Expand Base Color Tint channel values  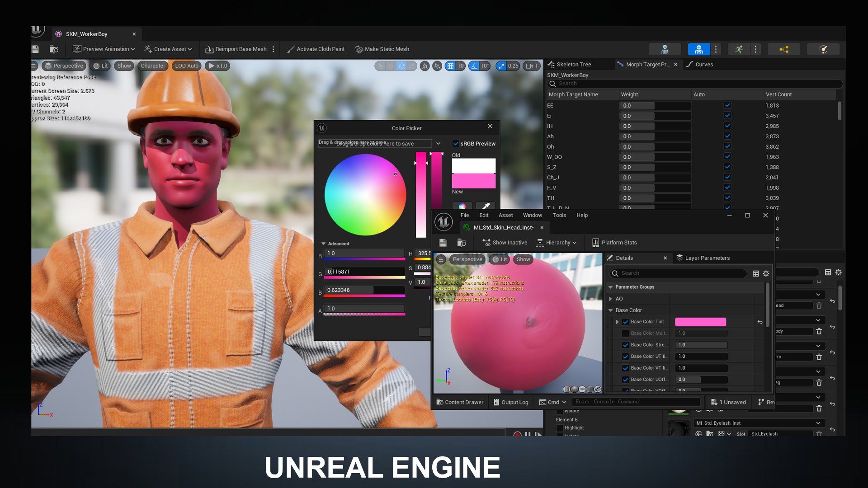pyautogui.click(x=617, y=322)
